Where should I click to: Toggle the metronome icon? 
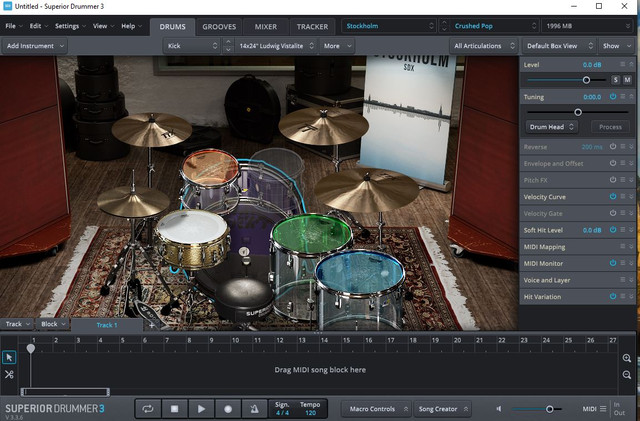254,409
